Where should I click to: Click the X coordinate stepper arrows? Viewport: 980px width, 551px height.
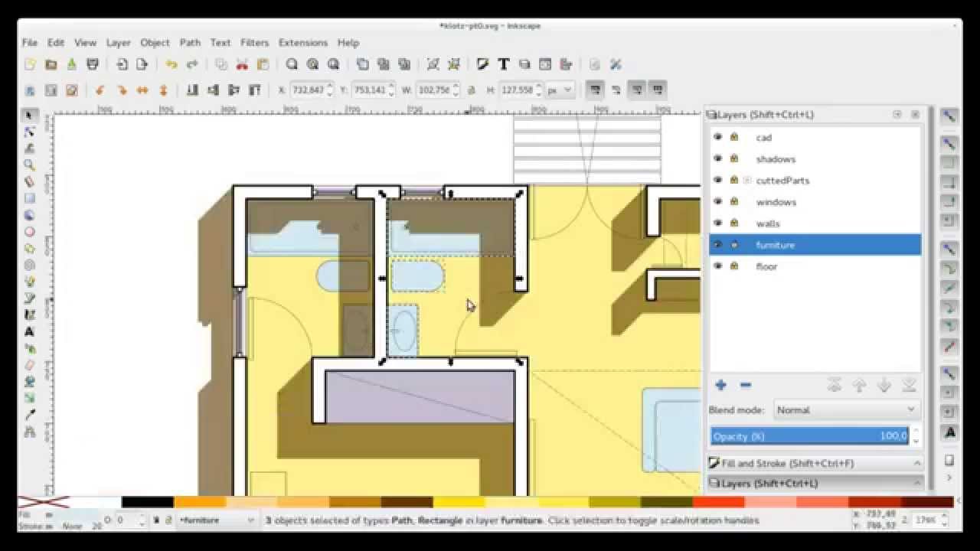pyautogui.click(x=330, y=90)
